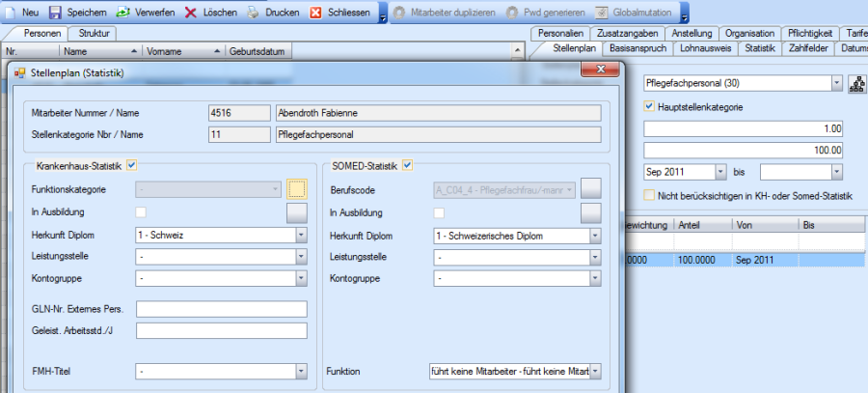Sort by the Geburtsdatum column header

tap(258, 51)
